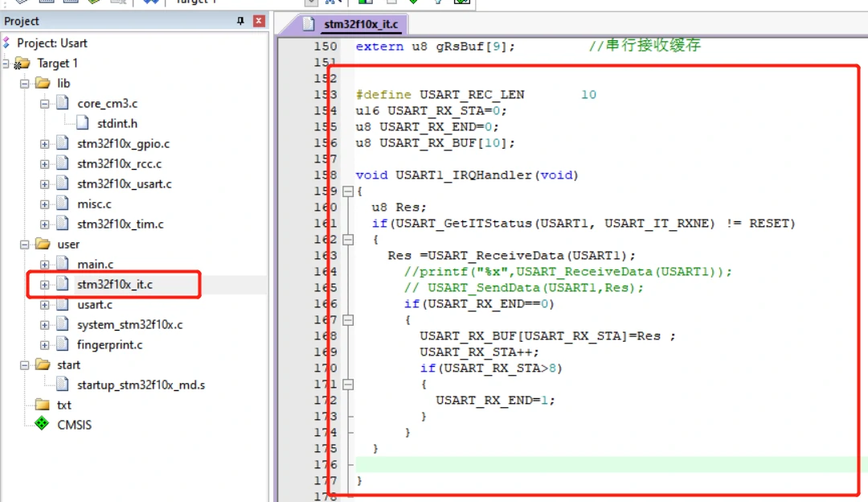Expand the usart.c node
Screen dimensions: 868x502
44,305
